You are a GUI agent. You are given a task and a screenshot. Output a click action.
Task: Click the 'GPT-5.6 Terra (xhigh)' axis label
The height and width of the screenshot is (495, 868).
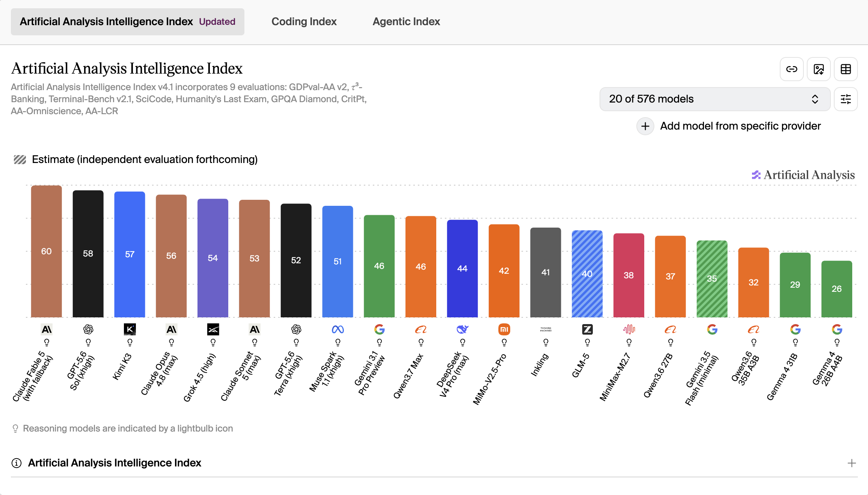(x=288, y=374)
